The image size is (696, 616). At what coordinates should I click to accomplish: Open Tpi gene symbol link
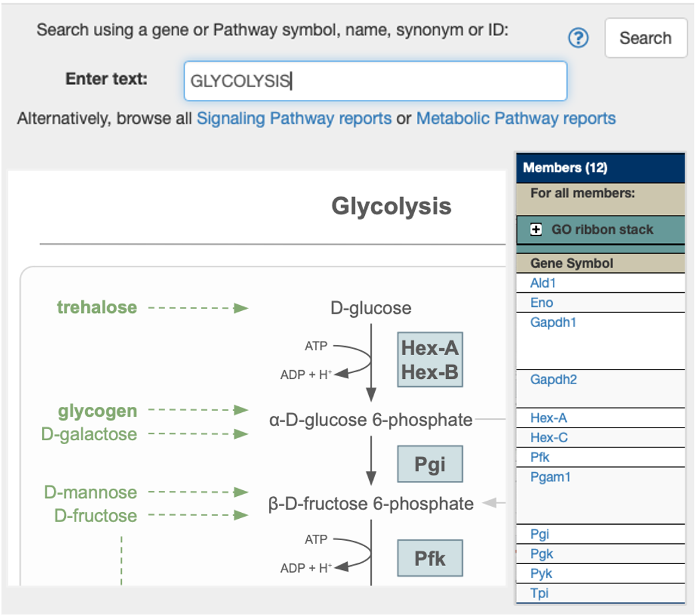coord(539,593)
